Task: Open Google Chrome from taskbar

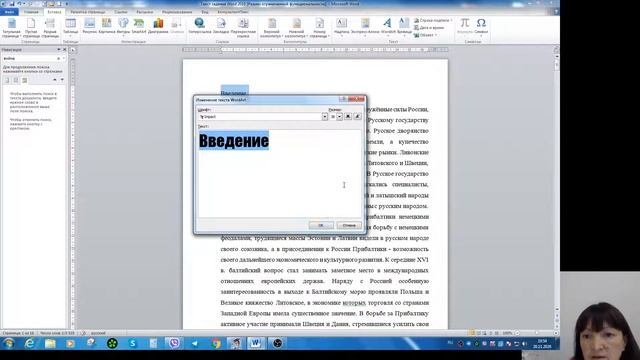Action: pyautogui.click(x=216, y=343)
